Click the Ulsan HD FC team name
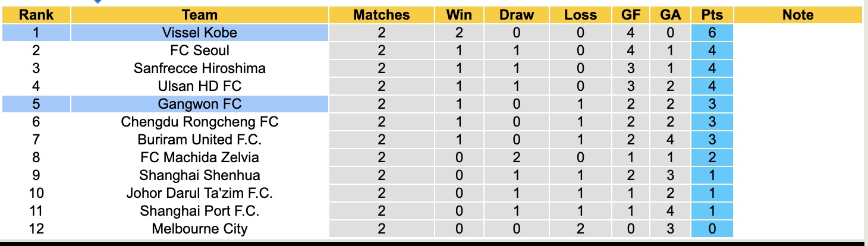The width and height of the screenshot is (868, 246). click(200, 86)
